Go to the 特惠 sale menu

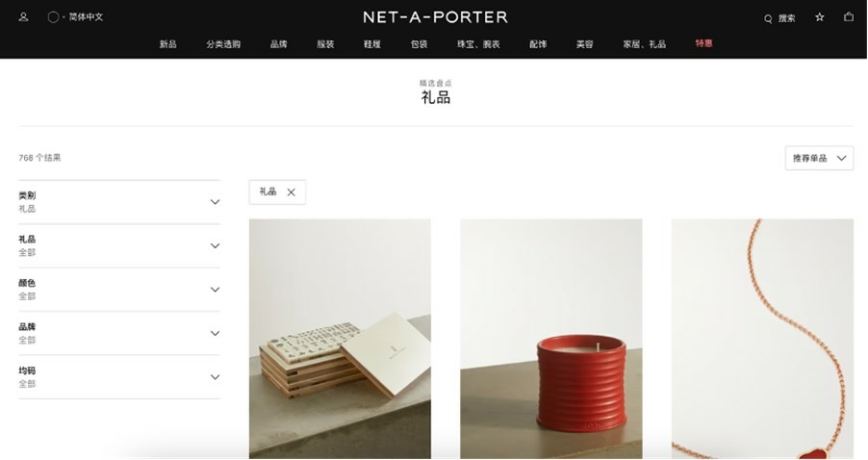(x=703, y=43)
